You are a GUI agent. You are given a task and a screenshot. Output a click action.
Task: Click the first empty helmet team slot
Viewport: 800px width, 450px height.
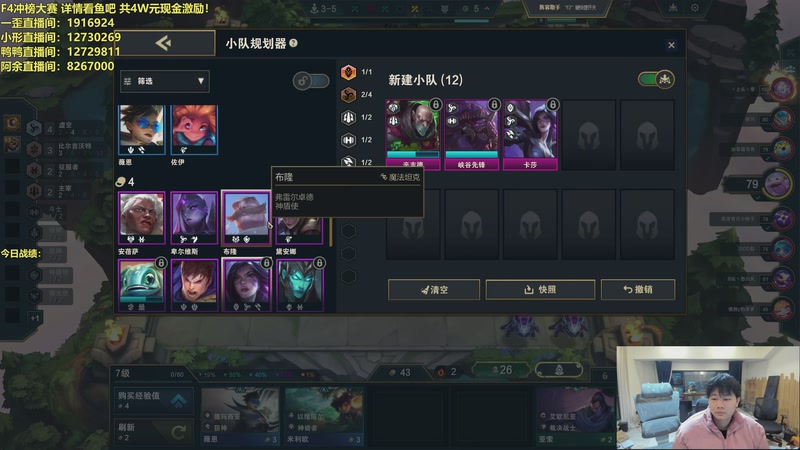(589, 135)
